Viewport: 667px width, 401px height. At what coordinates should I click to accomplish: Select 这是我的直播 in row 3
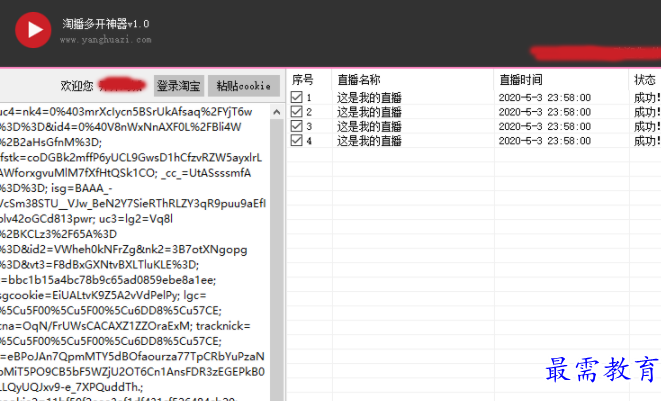click(369, 127)
